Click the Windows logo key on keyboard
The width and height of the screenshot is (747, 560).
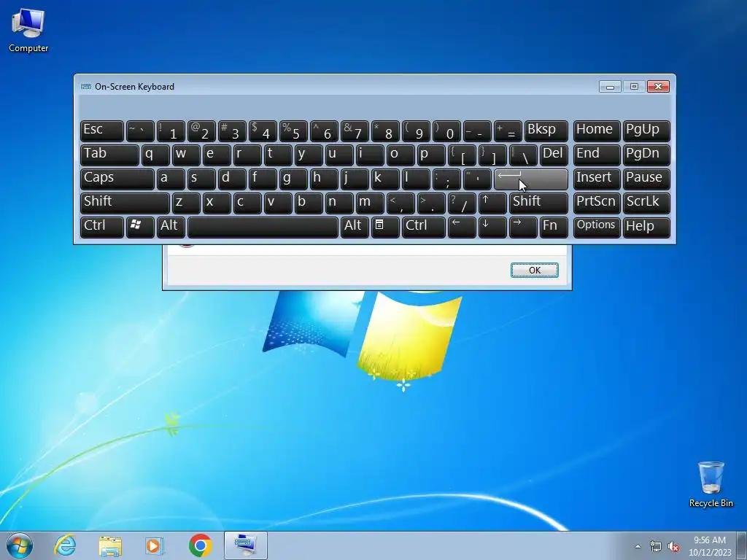point(140,226)
